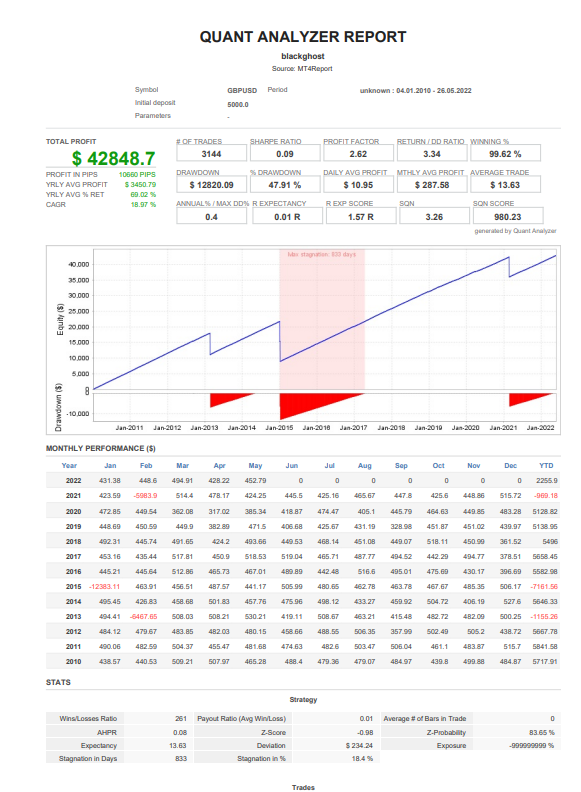Click the Z-Probability value 83.65 %
The height and width of the screenshot is (792, 581).
point(542,732)
